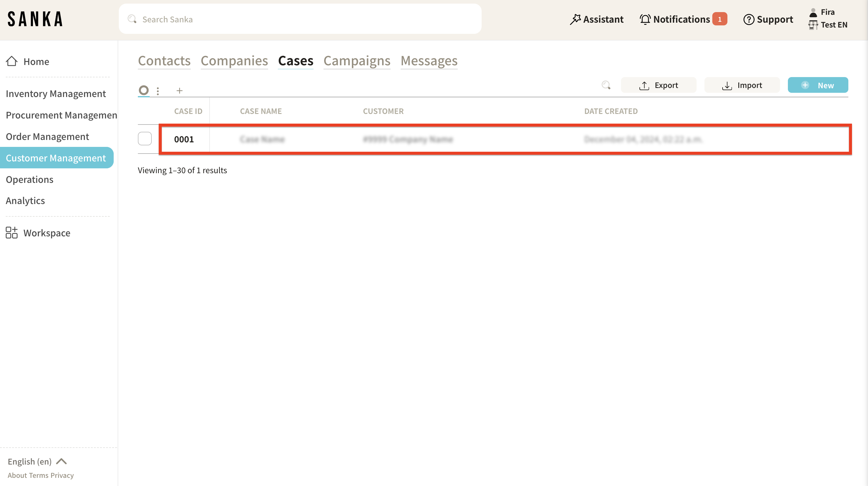Switch to the Contacts tab

click(x=164, y=61)
